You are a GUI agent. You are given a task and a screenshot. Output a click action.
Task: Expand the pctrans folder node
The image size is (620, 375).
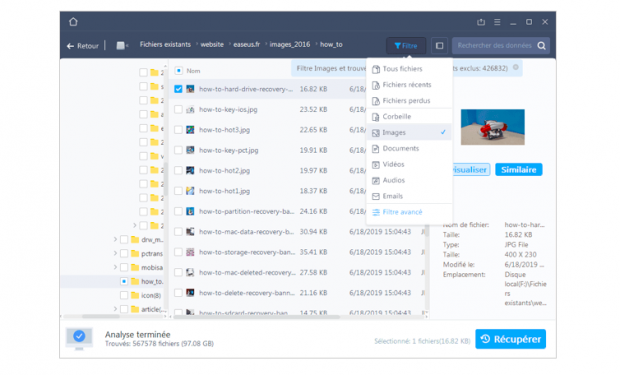click(x=115, y=253)
